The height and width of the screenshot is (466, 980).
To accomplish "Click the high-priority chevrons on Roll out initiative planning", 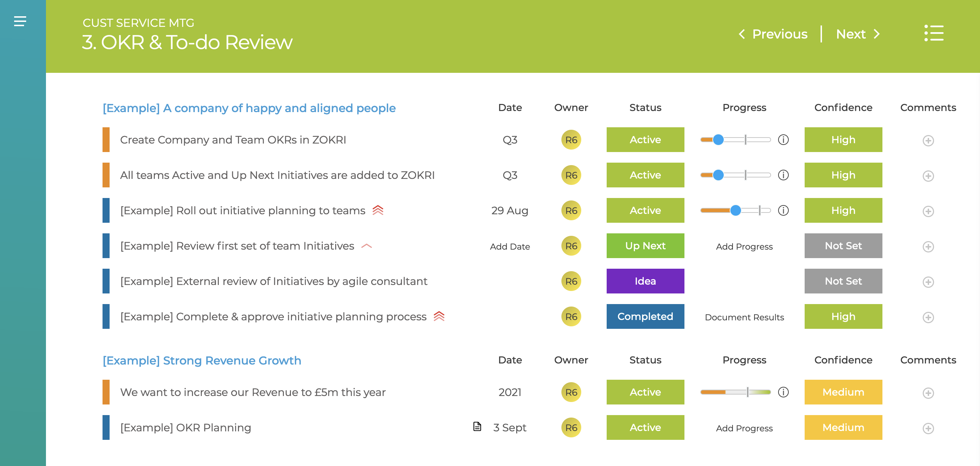I will pos(378,210).
